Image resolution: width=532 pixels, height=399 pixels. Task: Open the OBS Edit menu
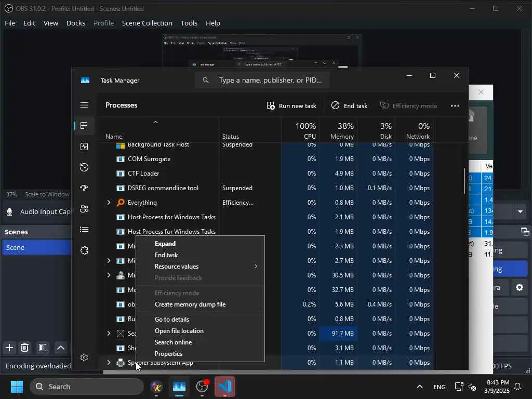(29, 23)
